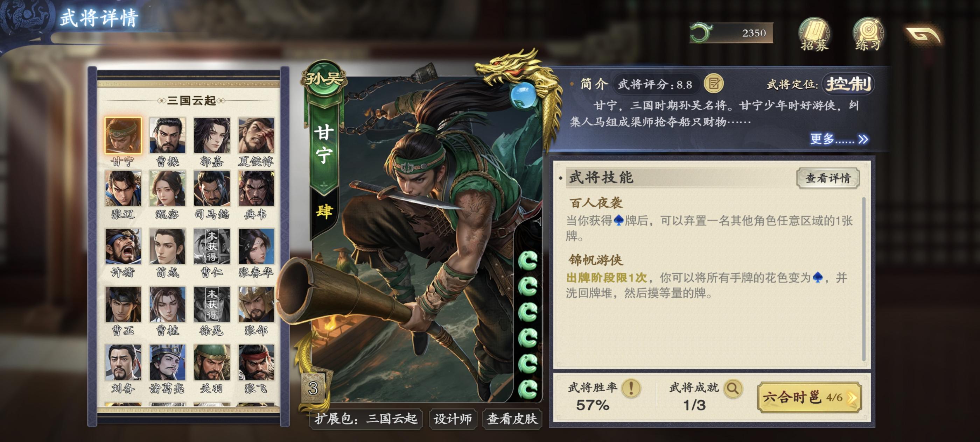This screenshot has height=442, width=980.
Task: Click the win rate exclamation info icon
Action: click(x=631, y=388)
